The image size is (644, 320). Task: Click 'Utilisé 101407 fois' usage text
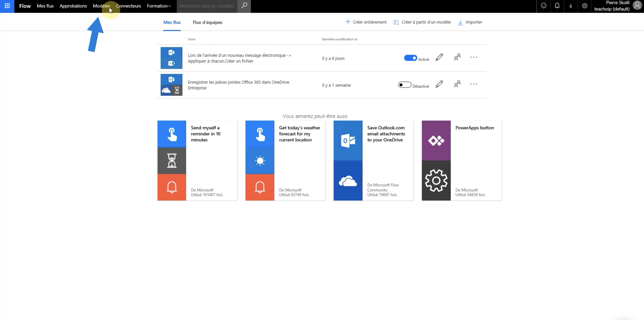[x=207, y=195]
